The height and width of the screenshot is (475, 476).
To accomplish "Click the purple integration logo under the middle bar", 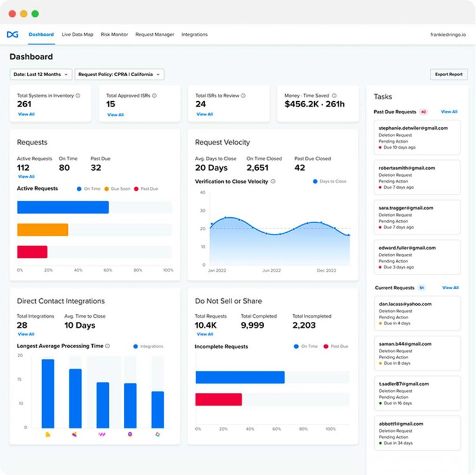I will [x=102, y=435].
